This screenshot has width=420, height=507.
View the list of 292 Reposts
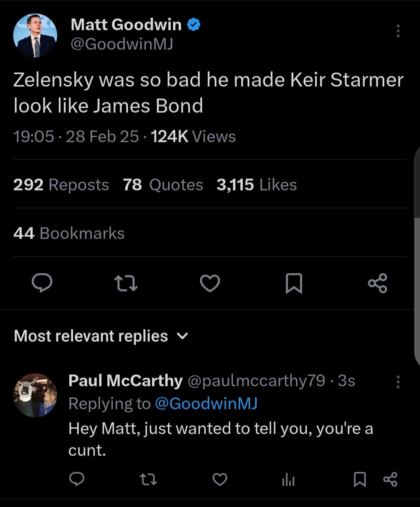[61, 185]
